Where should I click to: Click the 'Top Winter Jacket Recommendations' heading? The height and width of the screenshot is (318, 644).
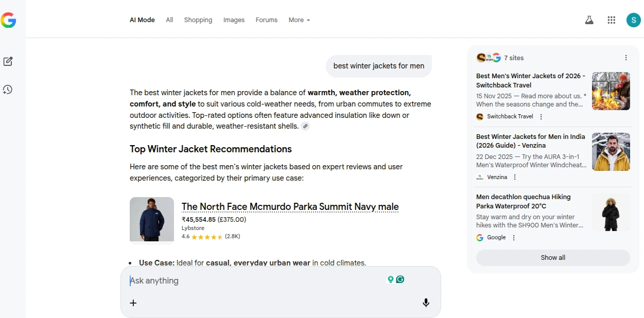pos(211,149)
